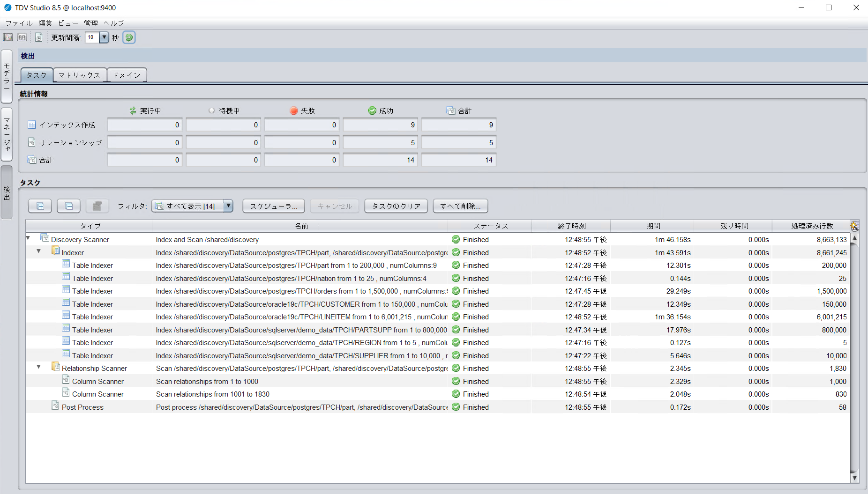Click the second toolbar icon with columns
Image resolution: width=868 pixels, height=494 pixels.
(22, 37)
